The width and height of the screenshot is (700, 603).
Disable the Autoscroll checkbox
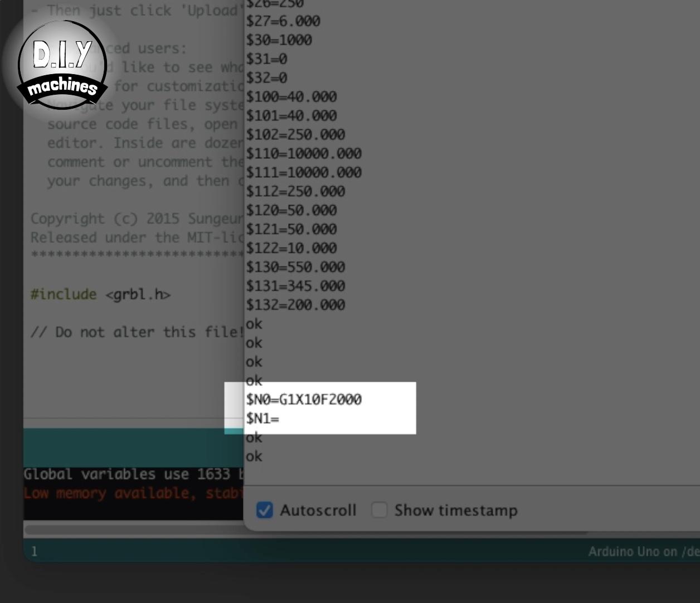pyautogui.click(x=264, y=510)
